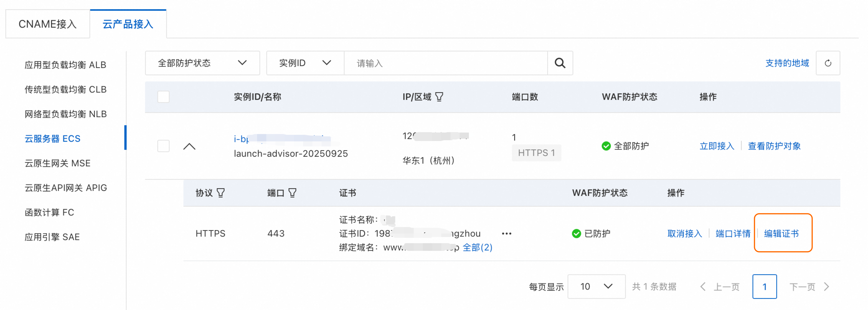The height and width of the screenshot is (310, 868).
Task: Click the 协议 filter funnel icon
Action: point(220,193)
